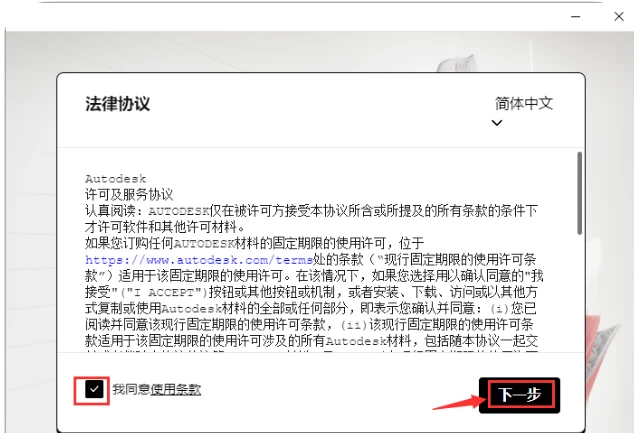Image resolution: width=634 pixels, height=433 pixels.
Task: Click the language dropdown chevron arrow
Action: tap(497, 123)
